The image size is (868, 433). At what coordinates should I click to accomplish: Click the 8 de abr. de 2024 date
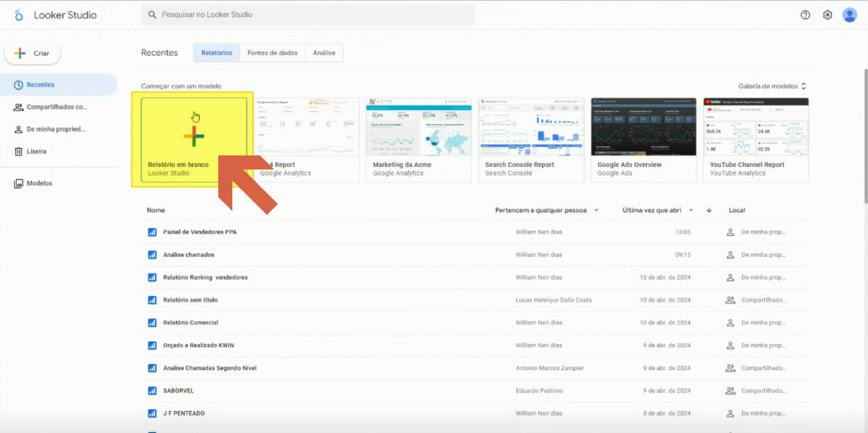(x=667, y=414)
